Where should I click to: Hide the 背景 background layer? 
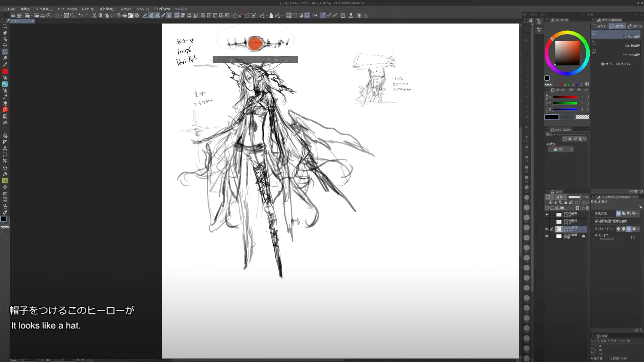[547, 236]
